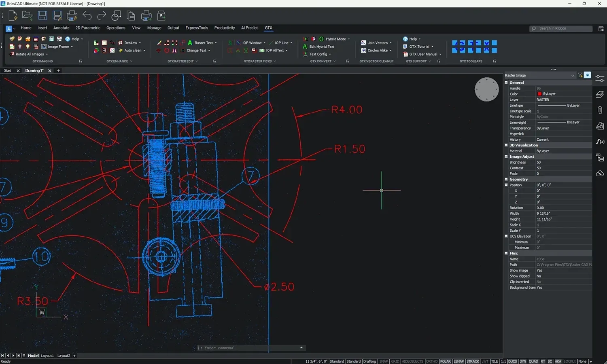This screenshot has height=364, width=607.
Task: Close the Drawing1 document tab
Action: pyautogui.click(x=50, y=71)
